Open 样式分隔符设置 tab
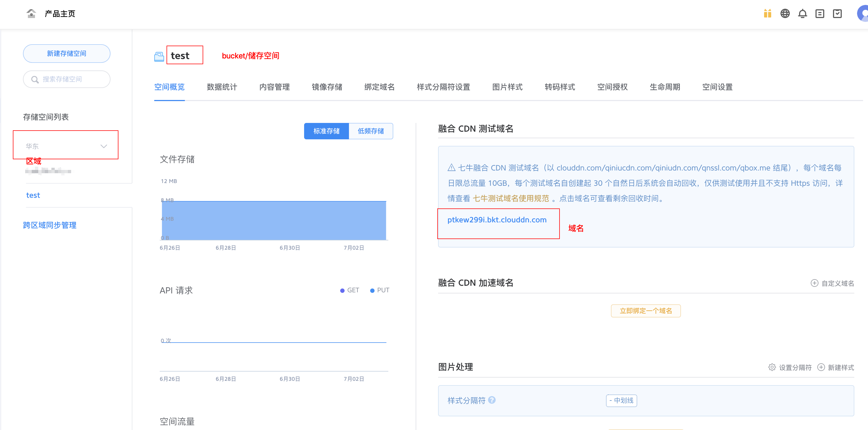Screen dimensions: 868x430 (444, 87)
